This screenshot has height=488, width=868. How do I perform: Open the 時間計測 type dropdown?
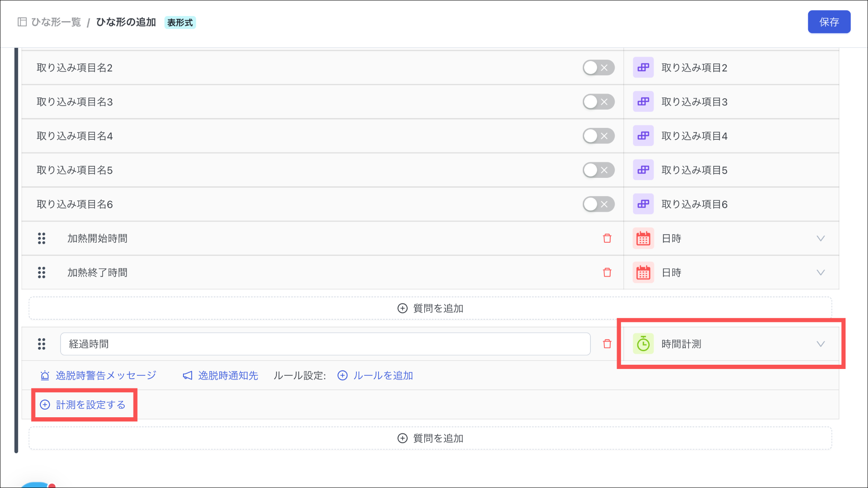(x=820, y=344)
